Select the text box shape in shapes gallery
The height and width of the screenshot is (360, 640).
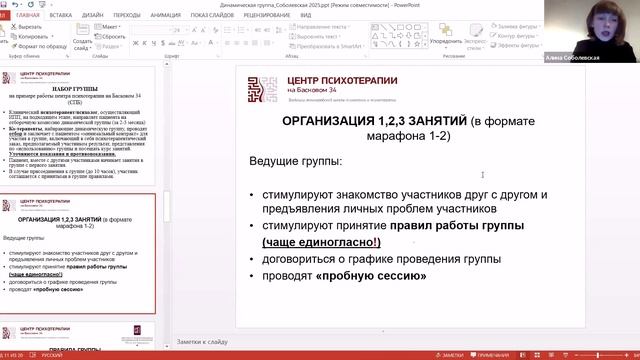pyautogui.click(x=375, y=27)
